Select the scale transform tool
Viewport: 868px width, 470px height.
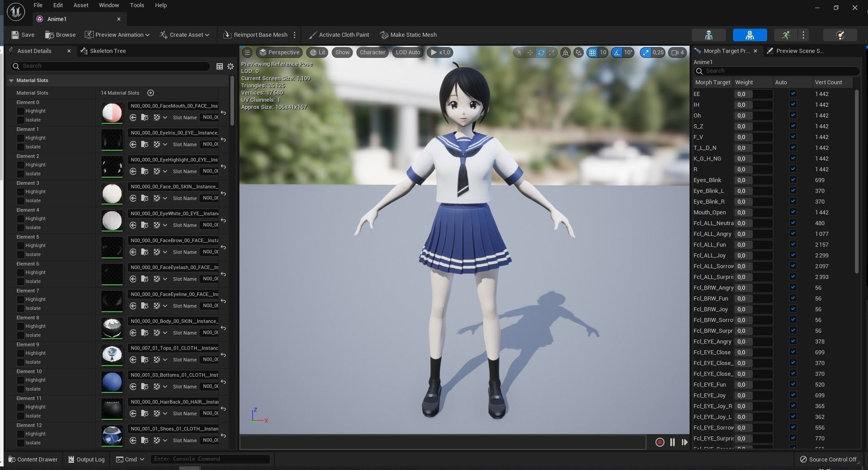(553, 52)
